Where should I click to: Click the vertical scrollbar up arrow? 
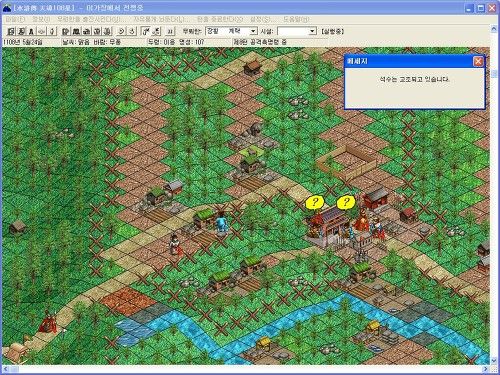494,29
